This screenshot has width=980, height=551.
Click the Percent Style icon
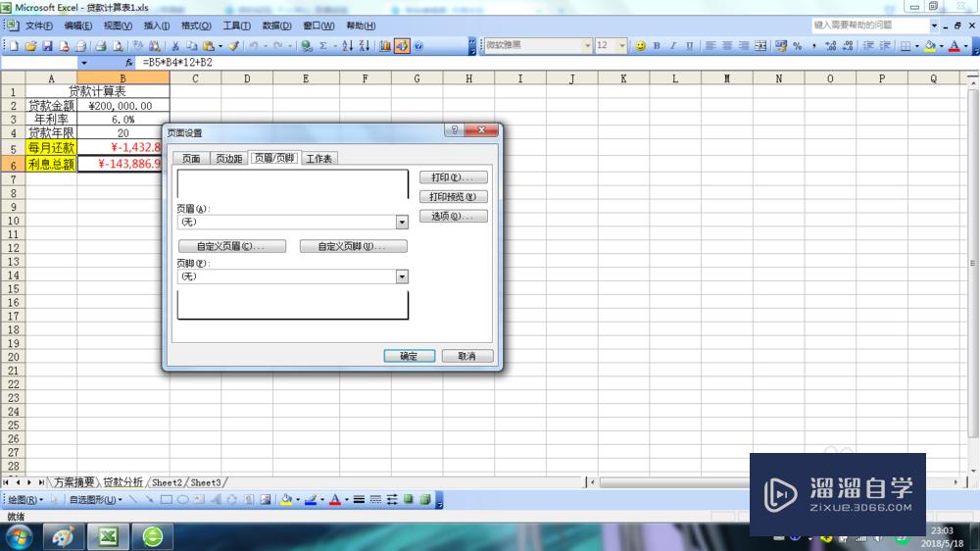point(798,46)
